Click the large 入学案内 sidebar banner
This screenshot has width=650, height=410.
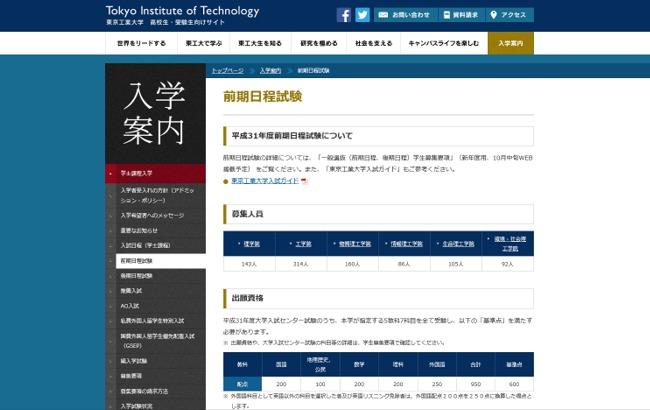(155, 114)
